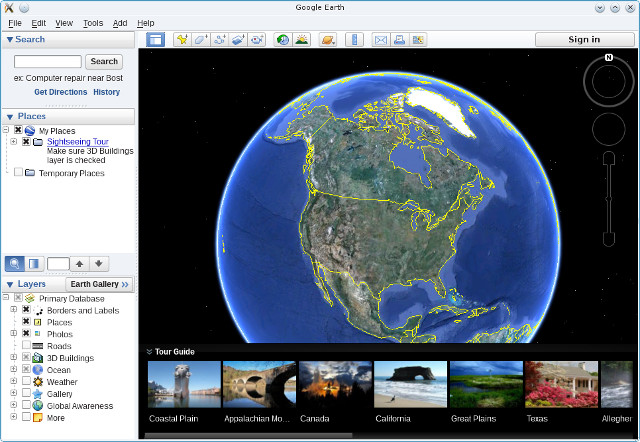This screenshot has height=442, width=640.
Task: Expand the Borders and Labels layer
Action: pyautogui.click(x=13, y=309)
